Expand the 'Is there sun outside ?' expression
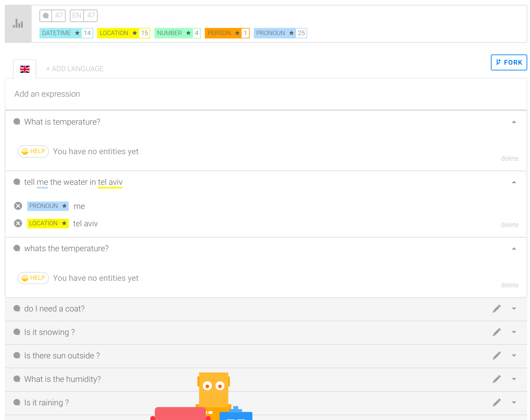Screen dimensions: 530x420 [514, 356]
